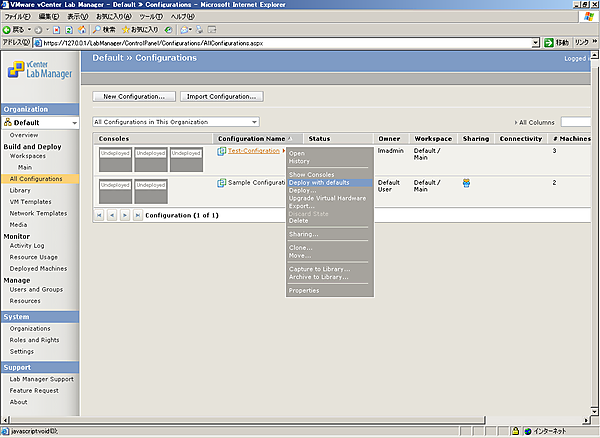Select Capture to Library... menu entry
Screen dimensions: 600x438
pyautogui.click(x=319, y=269)
